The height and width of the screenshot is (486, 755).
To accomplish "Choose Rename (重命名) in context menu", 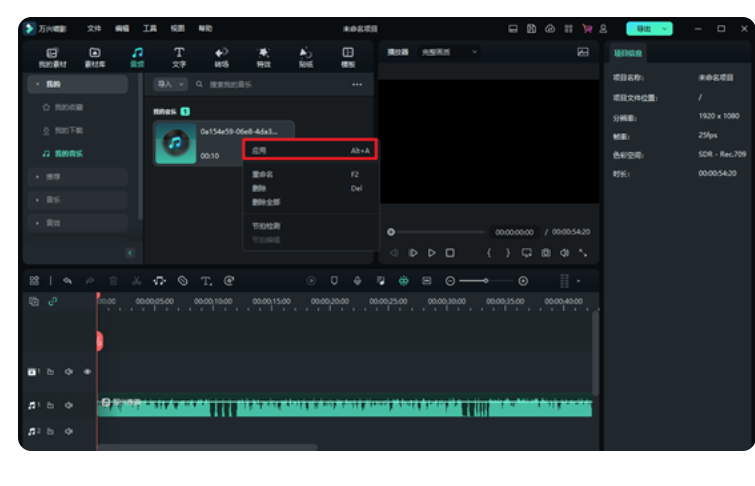I will 263,174.
